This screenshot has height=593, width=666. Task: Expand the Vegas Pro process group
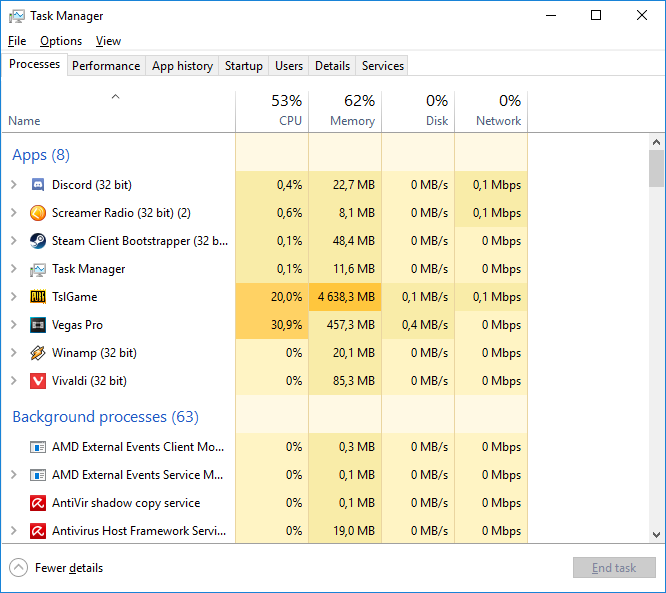tap(14, 325)
